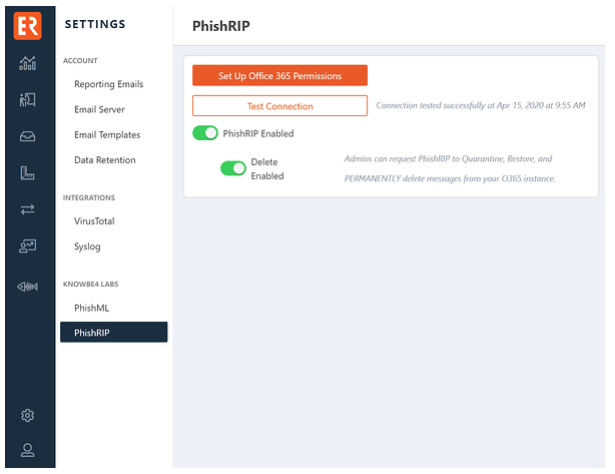Toggle the Delete Enabled switch
The width and height of the screenshot is (615, 474).
[233, 169]
